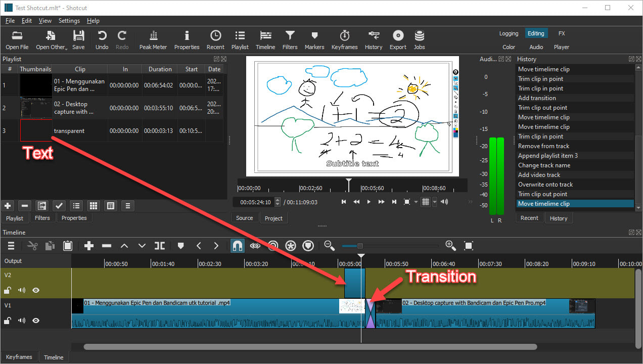Zoom out the timeline with magnifier

pos(330,246)
